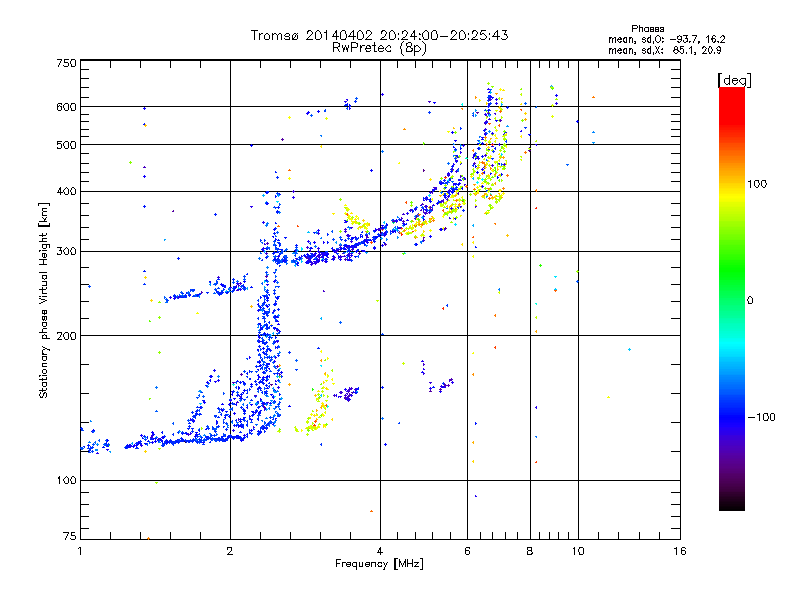Click the colorbar tick label '0'

(x=750, y=301)
